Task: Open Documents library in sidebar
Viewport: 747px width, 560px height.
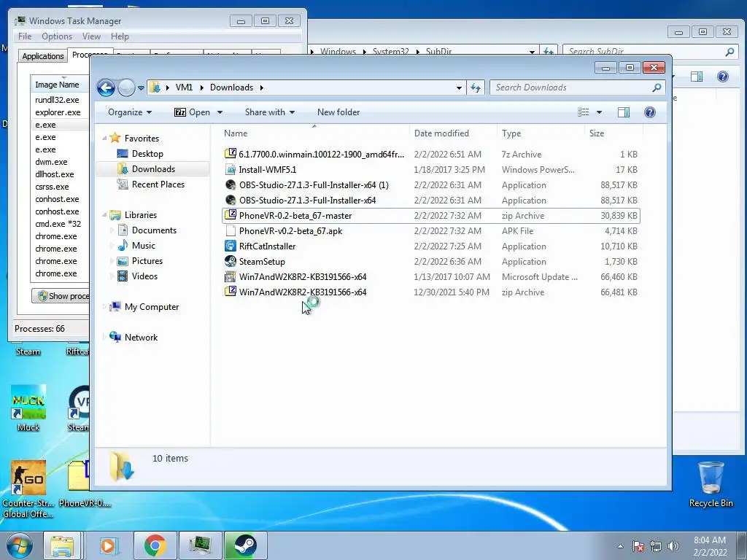Action: click(154, 230)
